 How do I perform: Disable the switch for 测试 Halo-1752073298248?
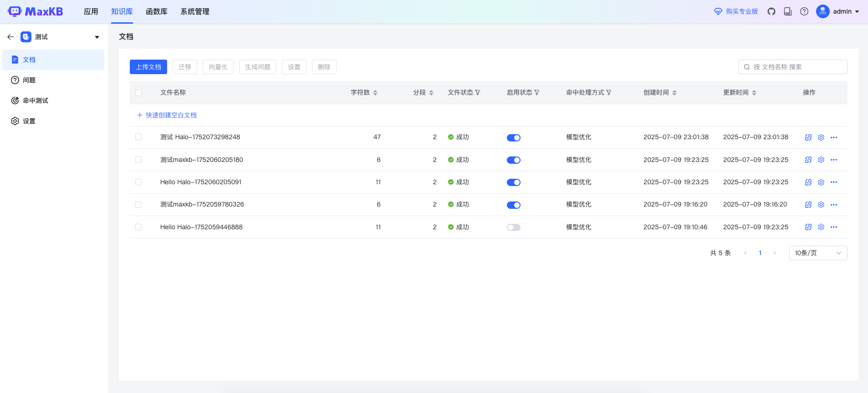(x=514, y=138)
